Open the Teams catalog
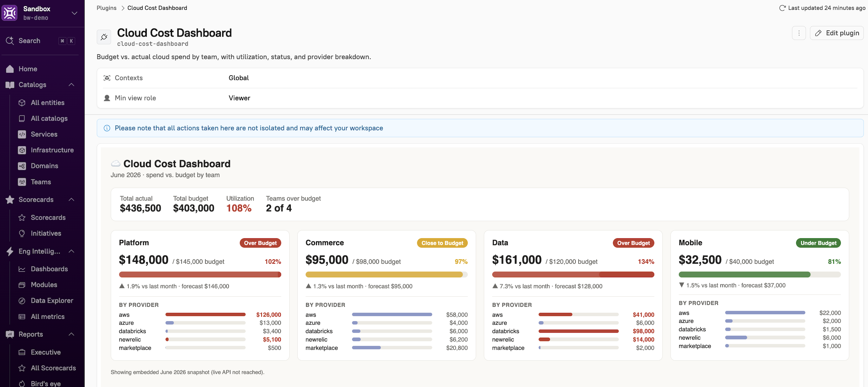Image resolution: width=868 pixels, height=387 pixels. (x=41, y=182)
